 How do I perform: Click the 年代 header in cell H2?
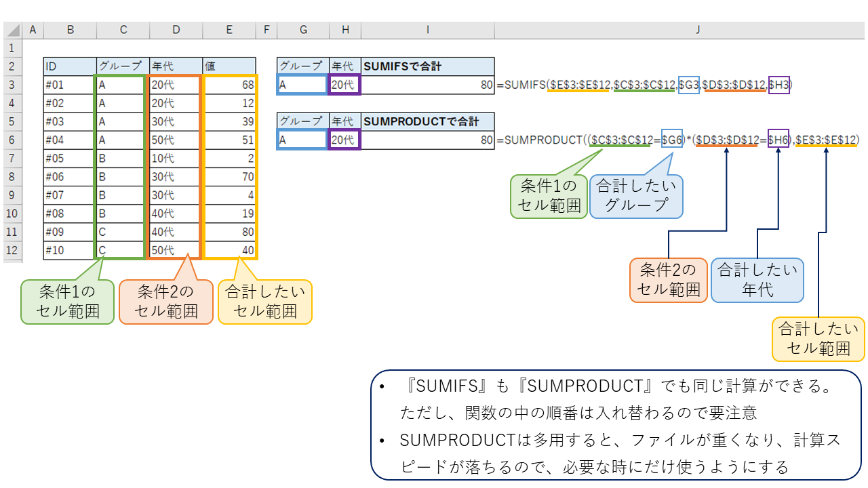click(x=345, y=66)
